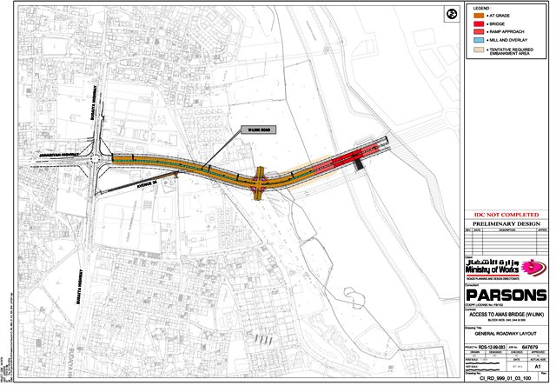Click the Access to Amas Bridge contract title

[x=505, y=314]
